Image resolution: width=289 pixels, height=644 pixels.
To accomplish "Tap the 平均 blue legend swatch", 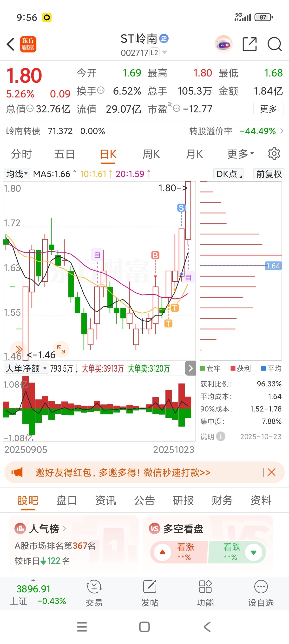I will click(263, 368).
